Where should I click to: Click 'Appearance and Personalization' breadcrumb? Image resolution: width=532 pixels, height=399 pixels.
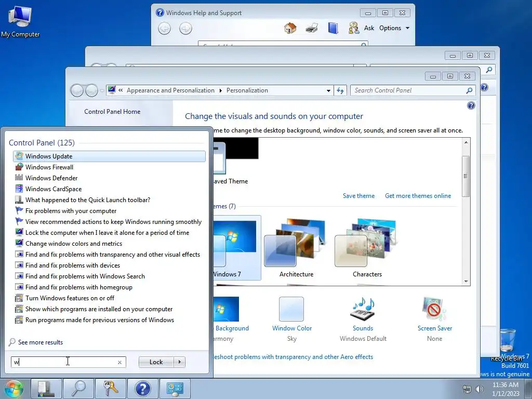coord(170,90)
